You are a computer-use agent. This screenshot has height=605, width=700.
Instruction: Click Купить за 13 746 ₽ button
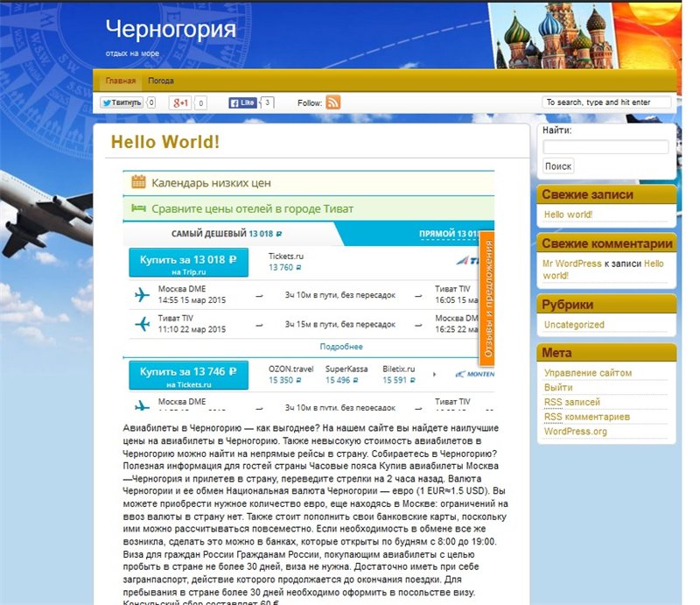[x=188, y=376]
